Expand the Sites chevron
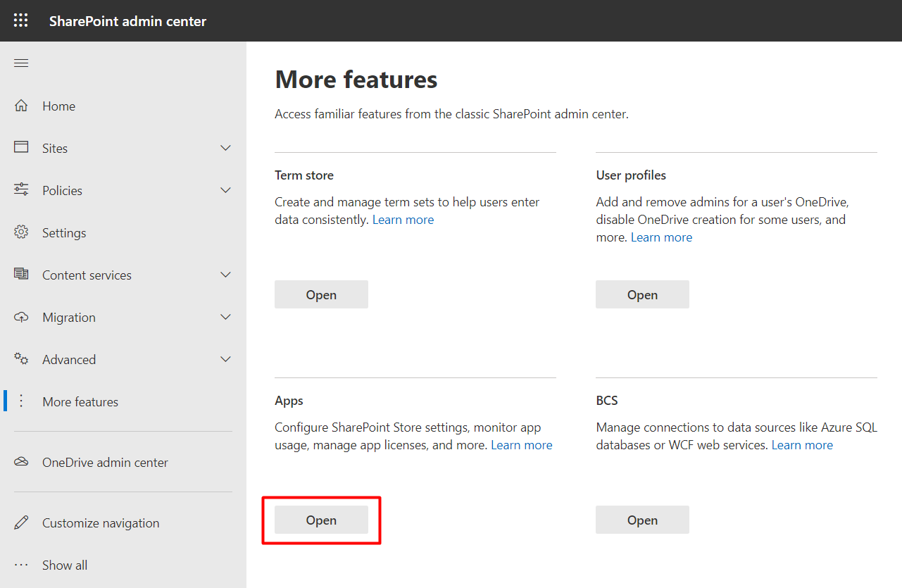Image resolution: width=902 pixels, height=588 pixels. [x=226, y=148]
